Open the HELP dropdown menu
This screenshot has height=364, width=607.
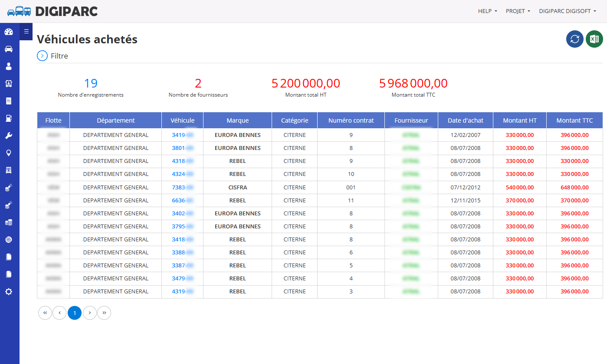[488, 11]
